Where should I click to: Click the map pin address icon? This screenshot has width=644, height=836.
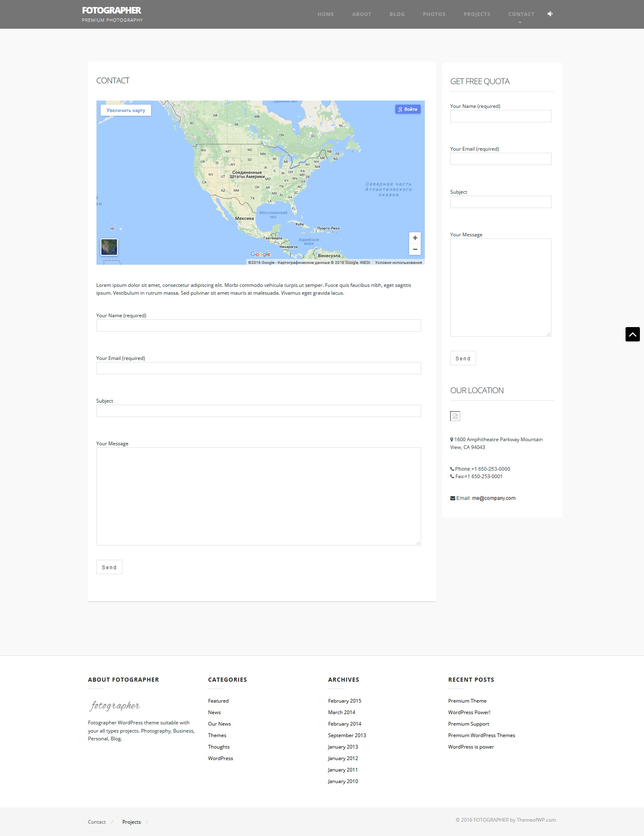(451, 440)
